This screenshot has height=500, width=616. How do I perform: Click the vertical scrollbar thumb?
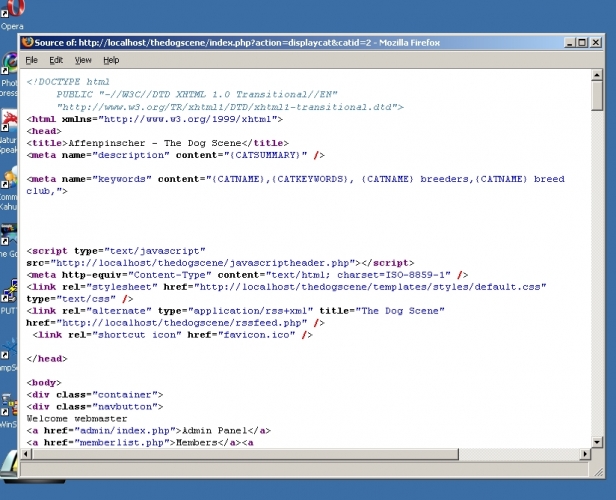pyautogui.click(x=597, y=96)
